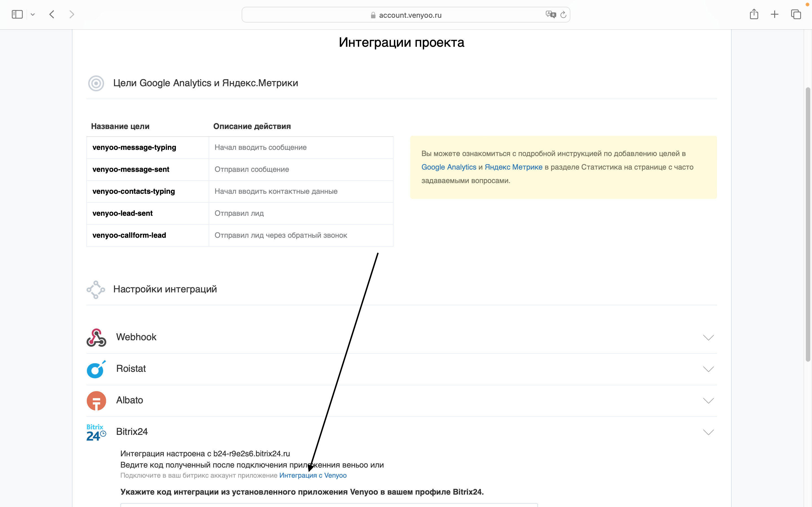Reload the page using refresh icon

(x=563, y=14)
